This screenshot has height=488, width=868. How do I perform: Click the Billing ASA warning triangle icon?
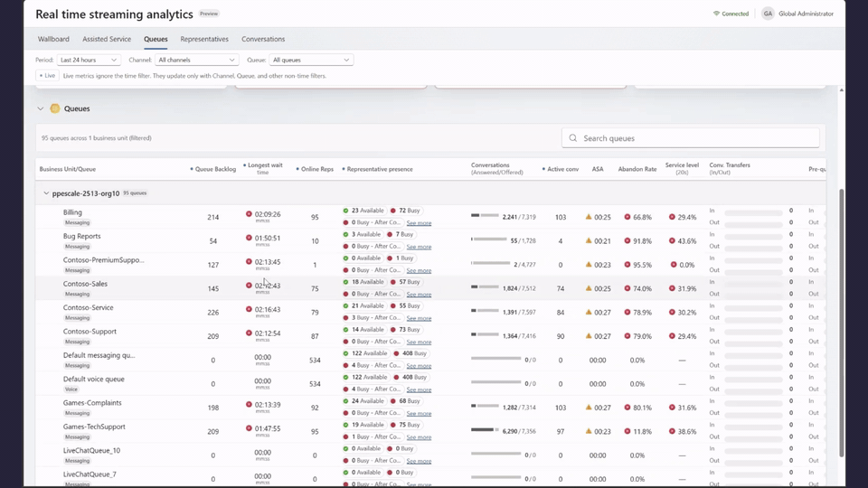click(x=589, y=217)
